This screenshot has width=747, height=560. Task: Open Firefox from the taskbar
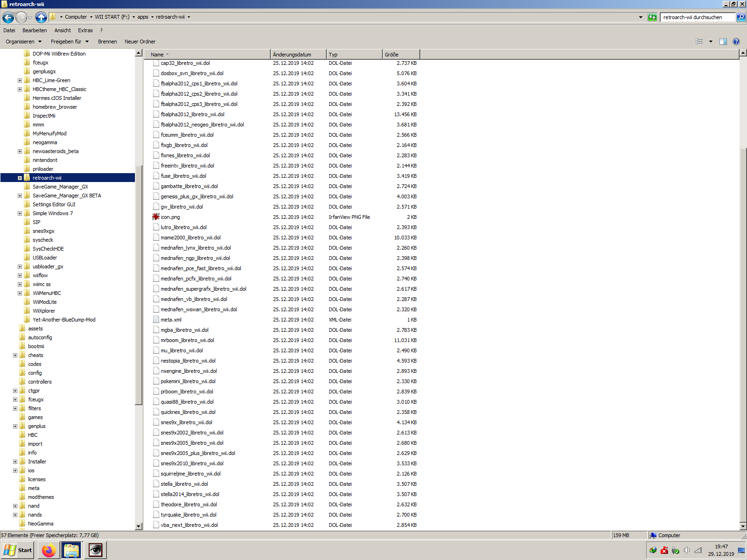point(49,550)
